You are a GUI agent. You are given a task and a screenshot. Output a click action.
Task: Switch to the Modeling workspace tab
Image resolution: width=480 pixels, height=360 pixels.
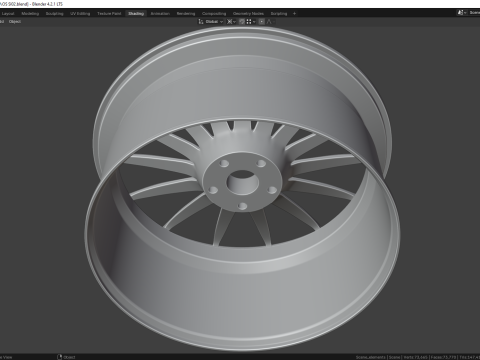click(30, 14)
